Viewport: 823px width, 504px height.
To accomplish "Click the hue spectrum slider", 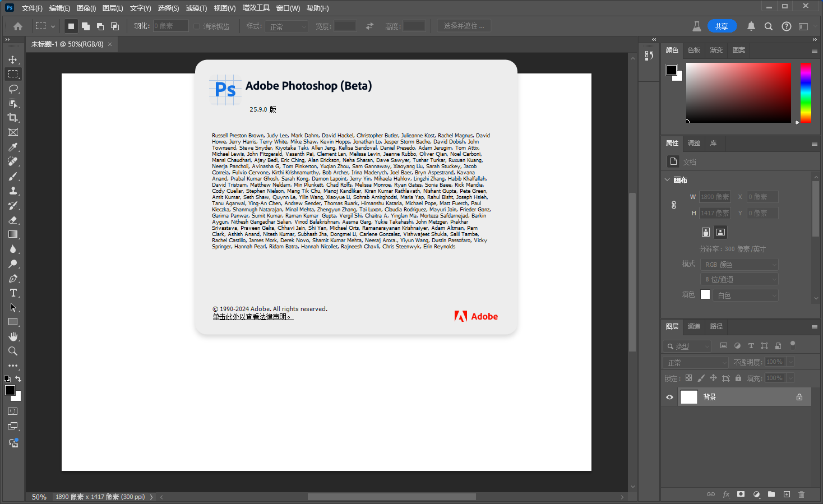I will coord(806,93).
